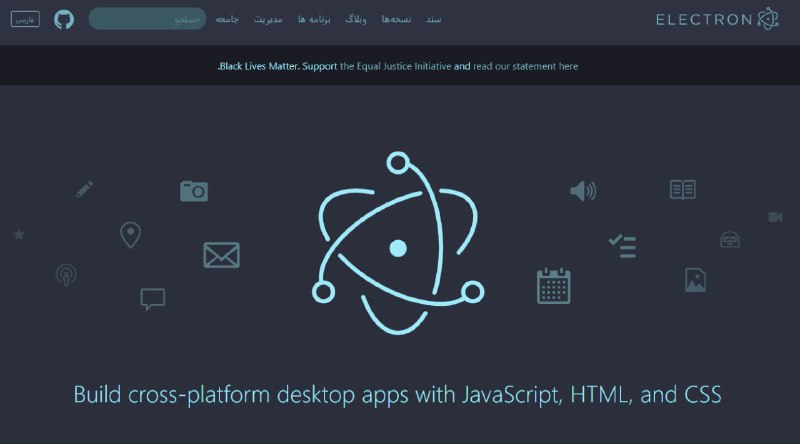
Task: Open the read our statement here link
Action: [526, 66]
